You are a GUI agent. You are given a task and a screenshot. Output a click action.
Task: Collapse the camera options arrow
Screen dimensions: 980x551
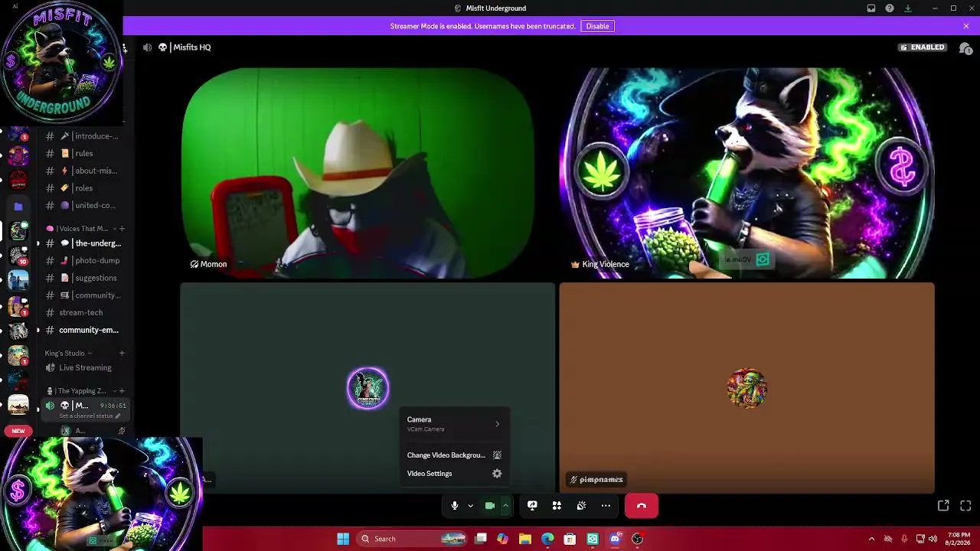[x=505, y=506]
